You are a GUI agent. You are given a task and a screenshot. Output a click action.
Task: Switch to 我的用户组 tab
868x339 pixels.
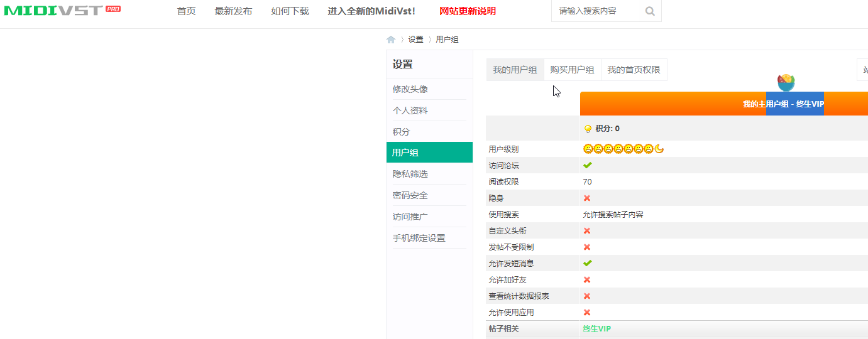(x=515, y=70)
